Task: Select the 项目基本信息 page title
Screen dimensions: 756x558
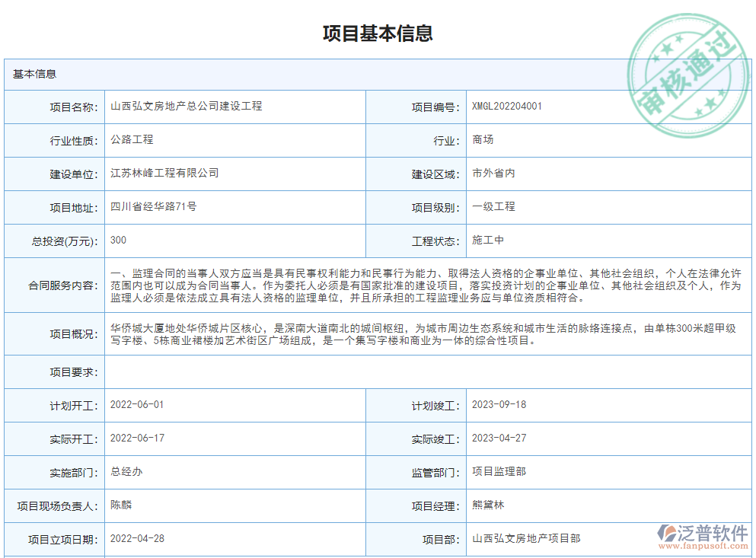Action: click(x=378, y=32)
